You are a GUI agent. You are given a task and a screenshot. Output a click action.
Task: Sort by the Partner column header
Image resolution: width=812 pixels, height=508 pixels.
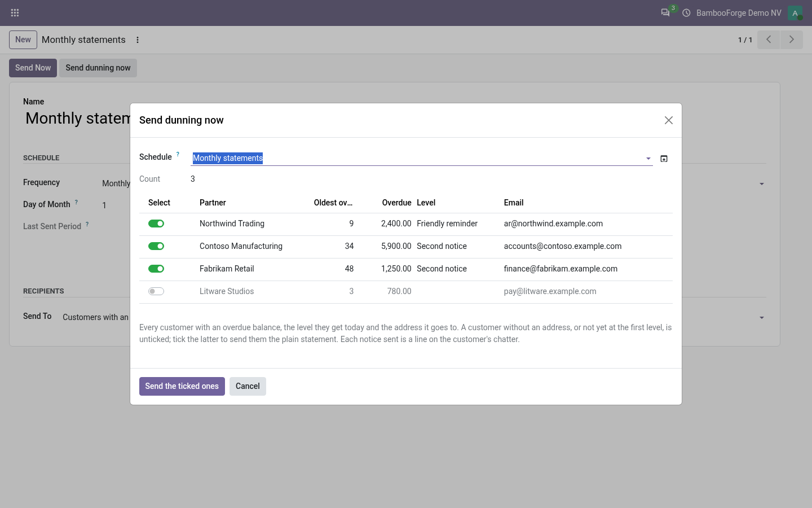point(213,203)
